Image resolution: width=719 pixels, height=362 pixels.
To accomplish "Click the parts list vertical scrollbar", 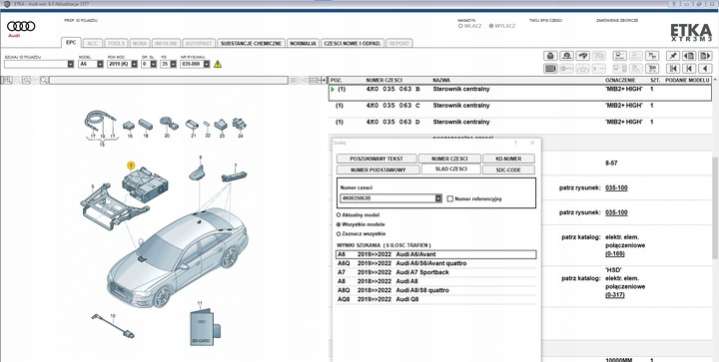I will click(715, 206).
